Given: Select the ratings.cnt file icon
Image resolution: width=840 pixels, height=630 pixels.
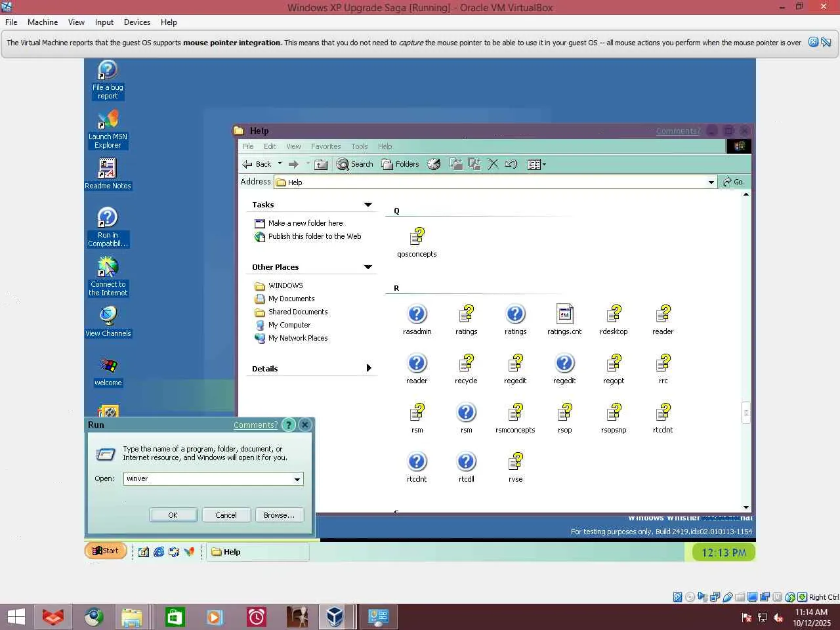Looking at the screenshot, I should coord(564,320).
